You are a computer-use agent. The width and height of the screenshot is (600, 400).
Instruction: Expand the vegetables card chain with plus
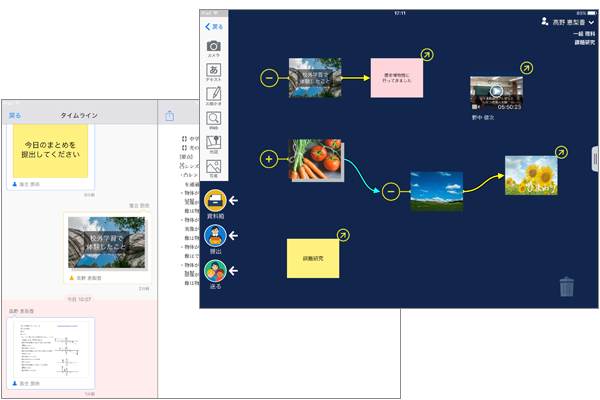pos(269,158)
